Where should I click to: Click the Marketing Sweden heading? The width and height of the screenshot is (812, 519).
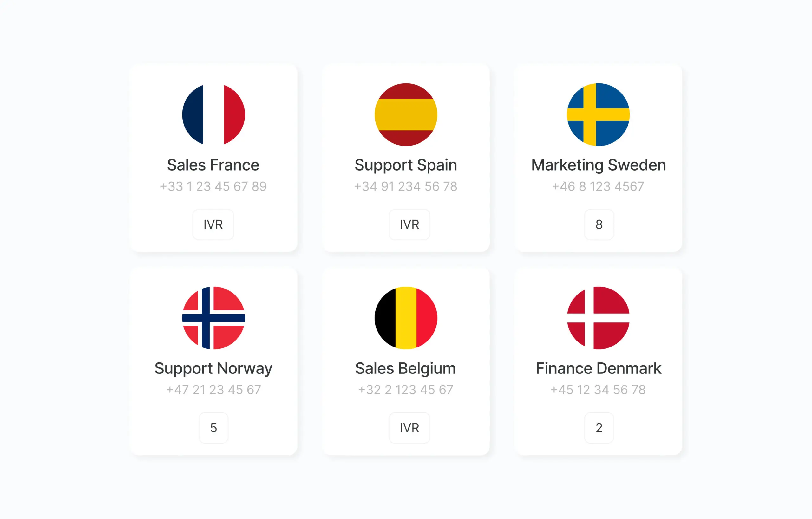click(599, 165)
